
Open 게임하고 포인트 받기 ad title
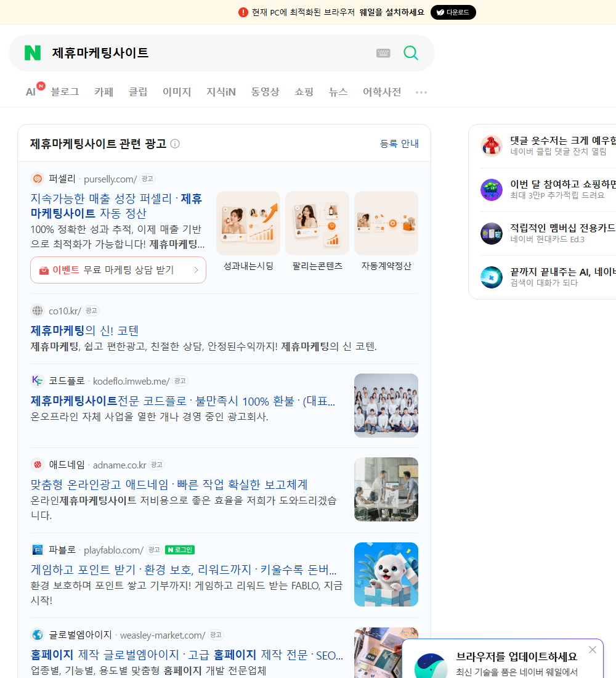tap(184, 570)
